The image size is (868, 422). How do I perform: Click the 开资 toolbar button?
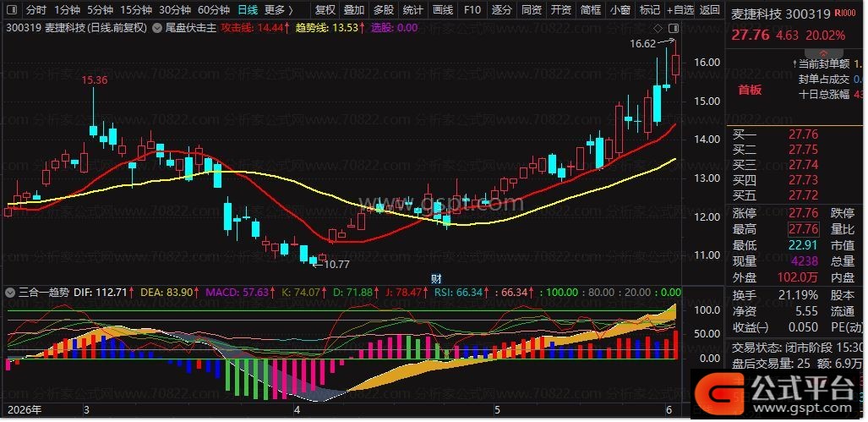coord(560,9)
